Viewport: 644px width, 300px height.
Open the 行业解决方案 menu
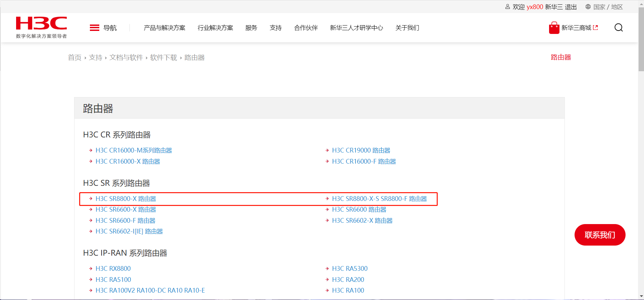pos(215,28)
